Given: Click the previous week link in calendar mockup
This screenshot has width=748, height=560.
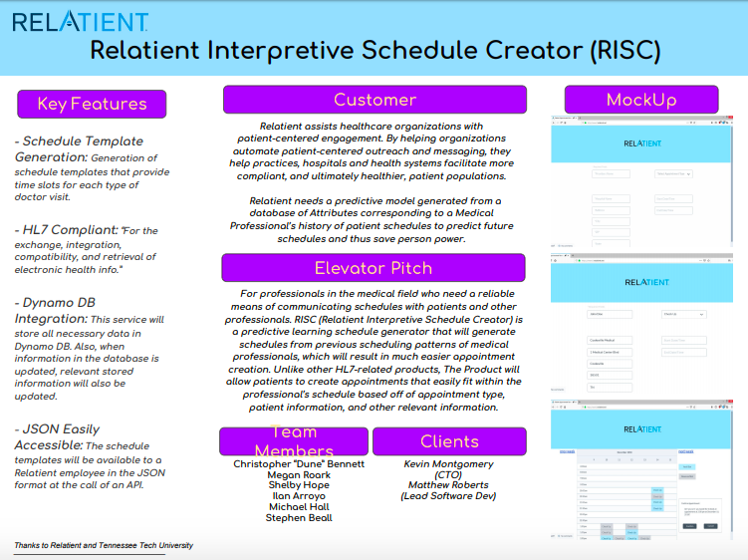Looking at the screenshot, I should pos(567,451).
